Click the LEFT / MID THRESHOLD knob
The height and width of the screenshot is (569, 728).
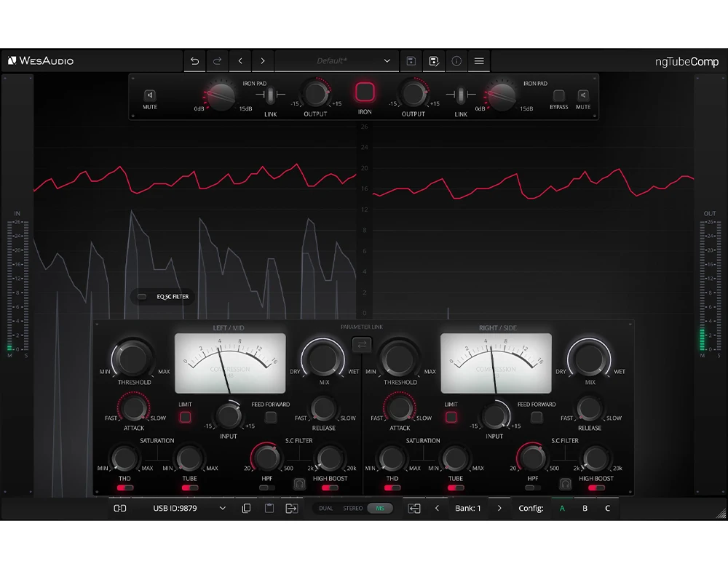pos(132,358)
